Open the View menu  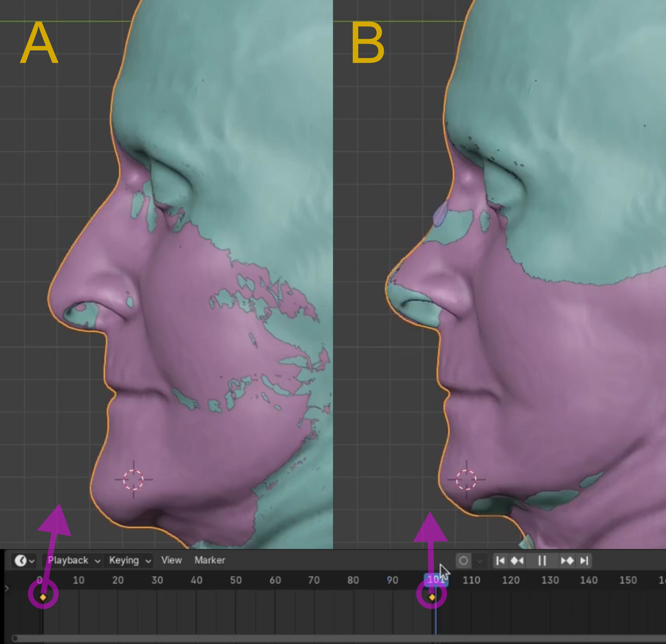171,561
